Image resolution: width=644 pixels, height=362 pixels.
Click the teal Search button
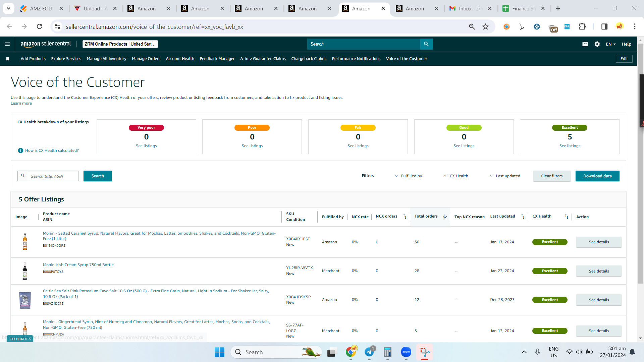[x=98, y=176]
